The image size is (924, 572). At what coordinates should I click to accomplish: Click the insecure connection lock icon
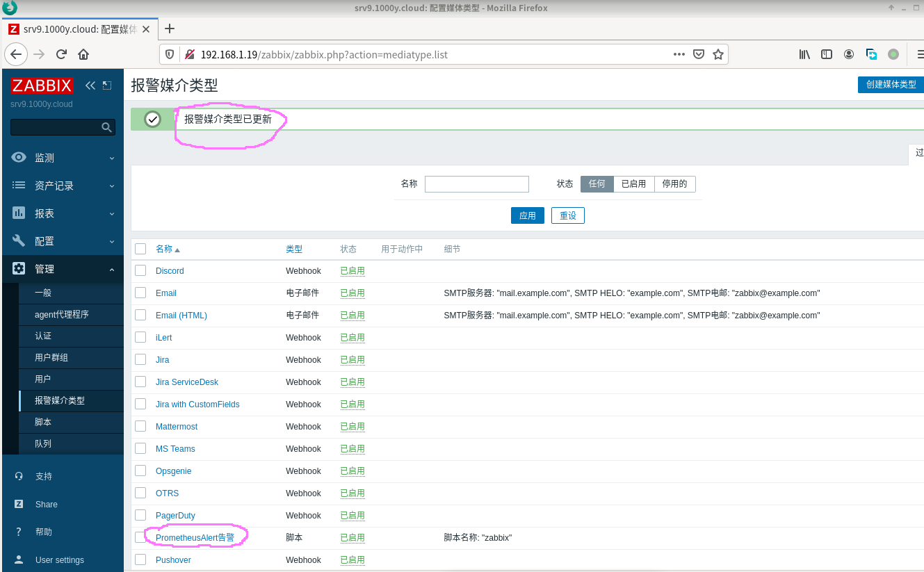pyautogui.click(x=188, y=54)
